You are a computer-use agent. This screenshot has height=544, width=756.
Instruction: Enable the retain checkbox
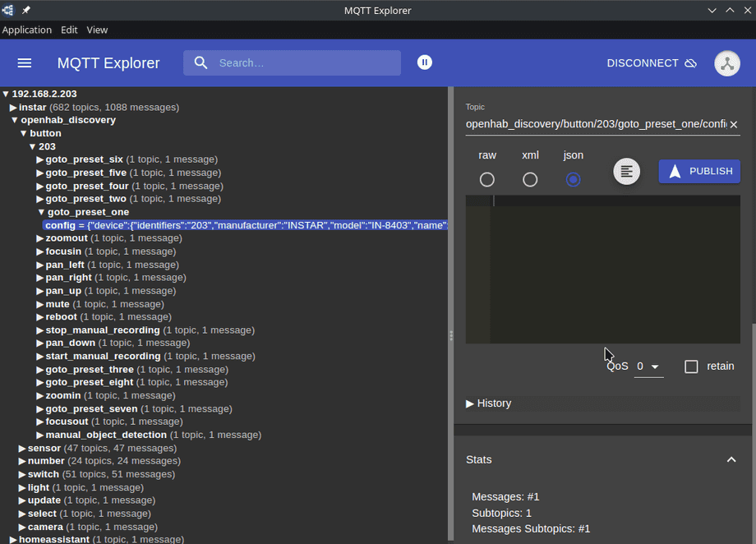pyautogui.click(x=691, y=367)
